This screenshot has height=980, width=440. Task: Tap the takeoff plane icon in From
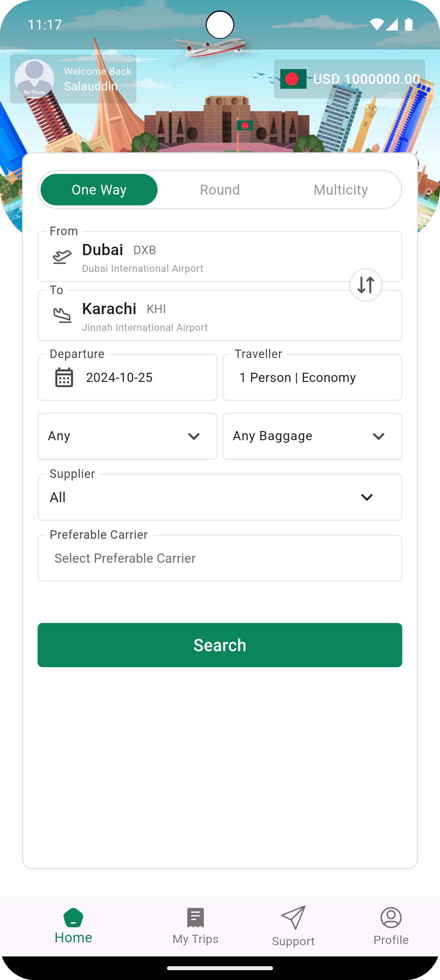point(62,257)
